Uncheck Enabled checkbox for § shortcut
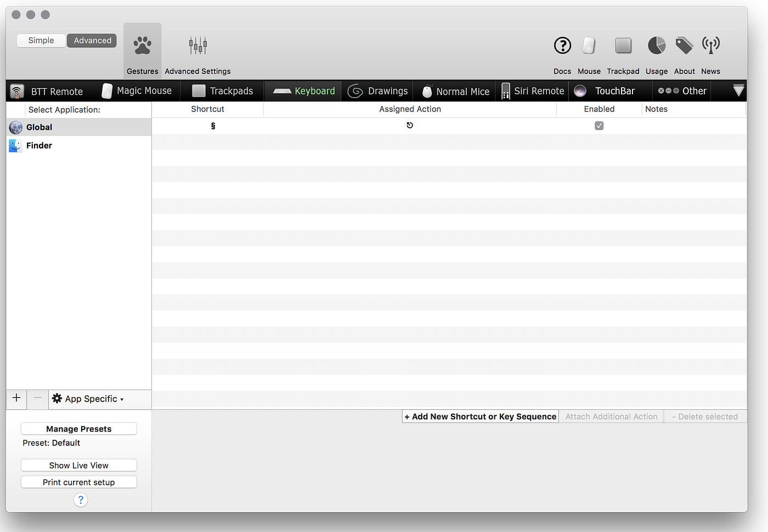This screenshot has height=532, width=768. click(599, 126)
